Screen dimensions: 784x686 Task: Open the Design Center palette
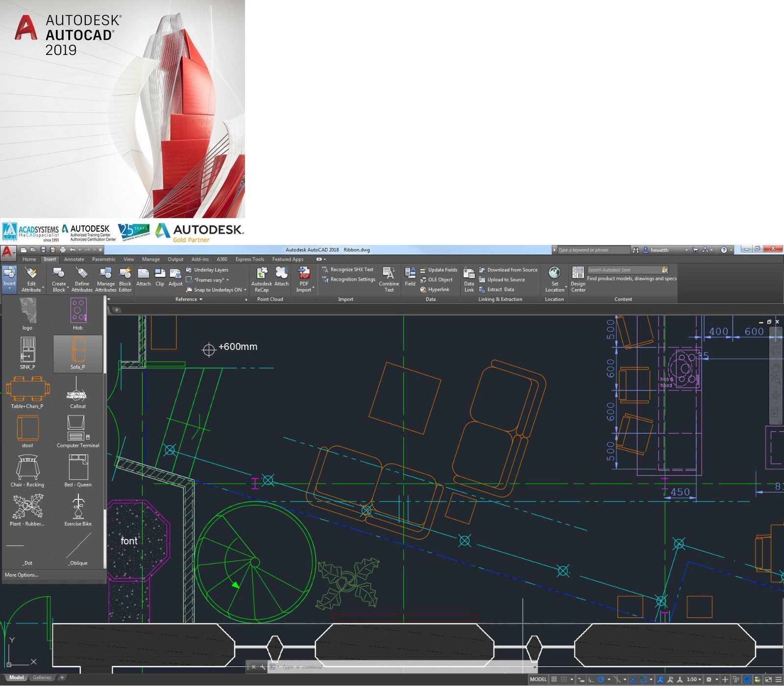click(x=578, y=279)
